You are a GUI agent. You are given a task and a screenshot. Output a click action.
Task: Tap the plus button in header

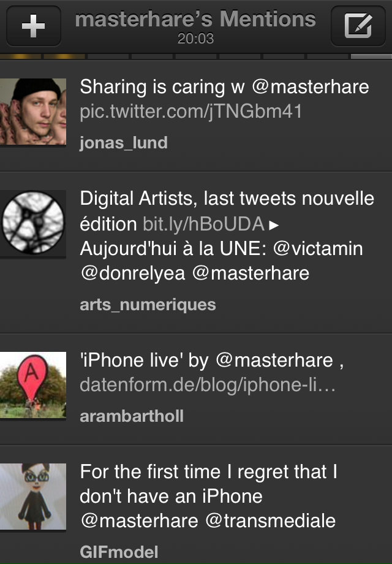33,26
